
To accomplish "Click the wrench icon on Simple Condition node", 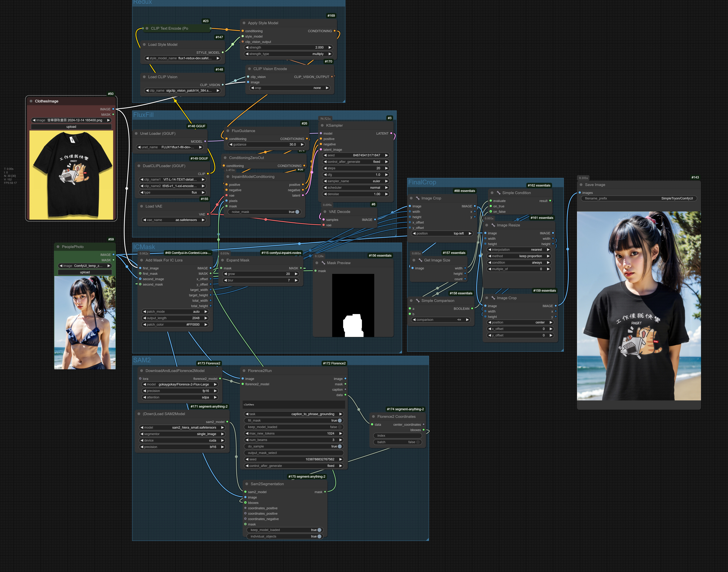I will click(498, 193).
